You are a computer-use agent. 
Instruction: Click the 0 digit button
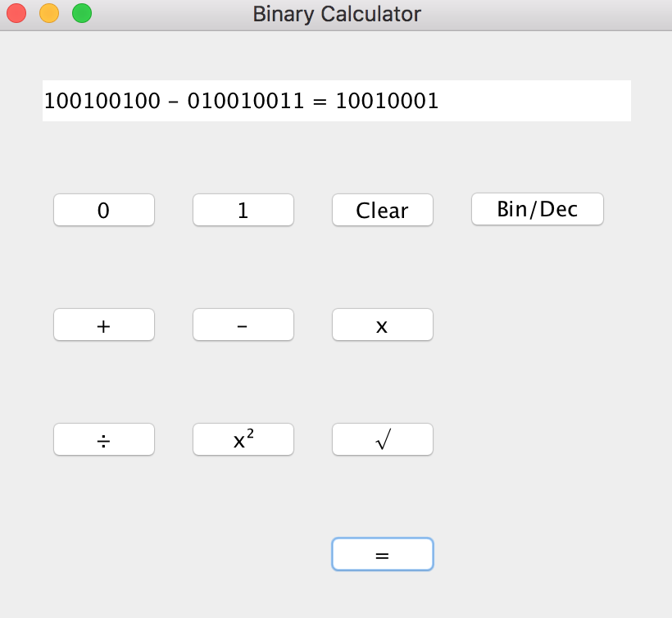point(104,210)
